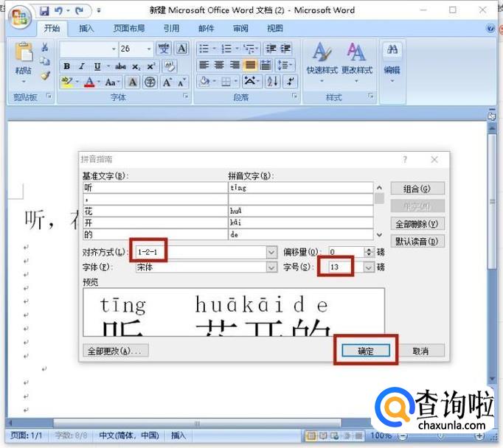
Task: Decrease the paragraph indent
Action: pos(271,49)
